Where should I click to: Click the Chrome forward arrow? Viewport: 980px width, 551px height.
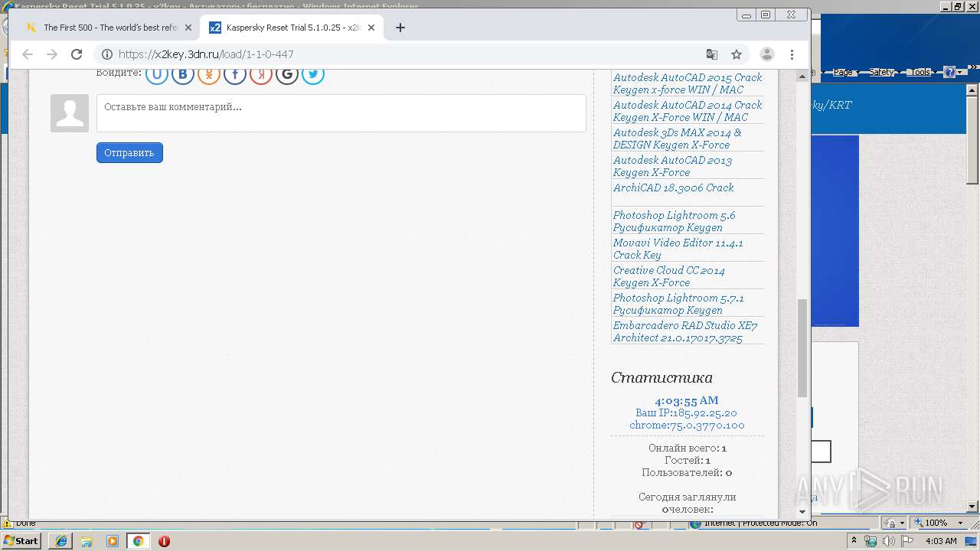(x=52, y=54)
